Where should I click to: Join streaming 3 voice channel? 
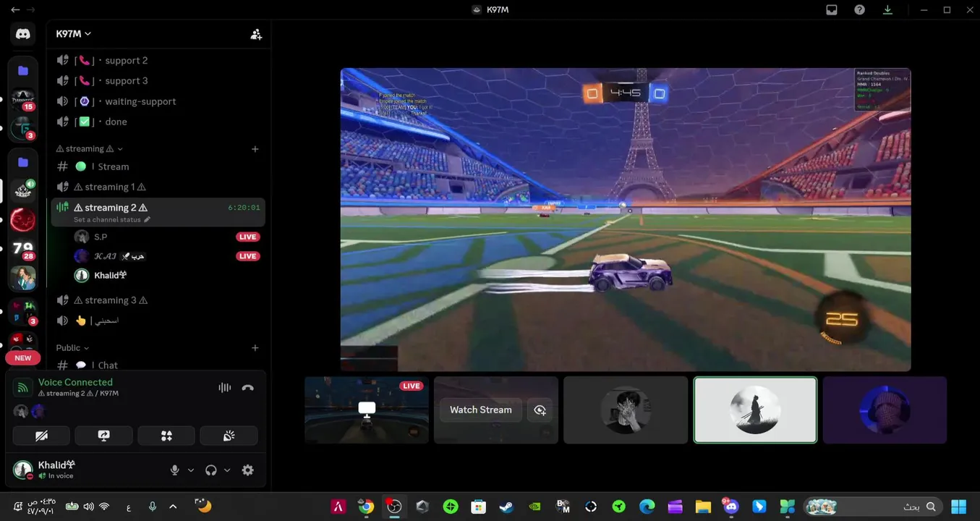[158, 300]
